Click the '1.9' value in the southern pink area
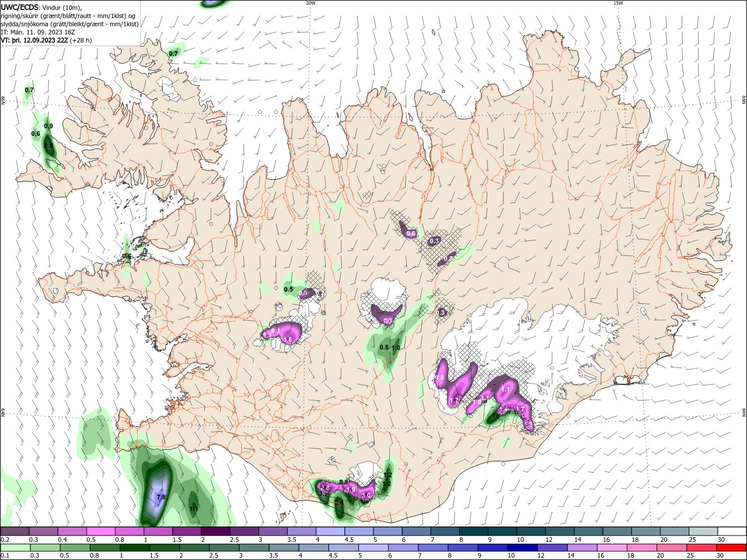 click(x=351, y=489)
